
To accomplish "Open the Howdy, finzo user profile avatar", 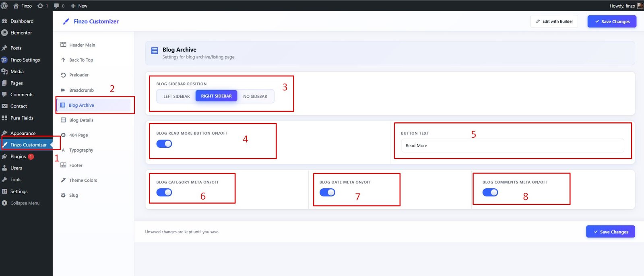I will (640, 6).
